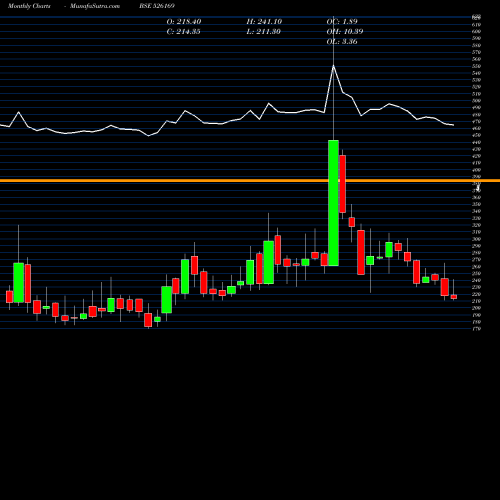Click the 600 price axis label

[x=477, y=31]
